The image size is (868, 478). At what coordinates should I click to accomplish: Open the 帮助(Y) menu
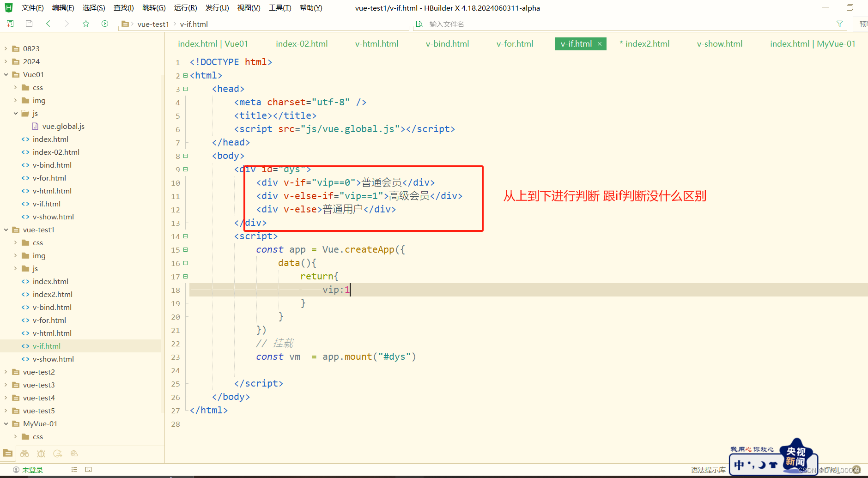coord(311,8)
